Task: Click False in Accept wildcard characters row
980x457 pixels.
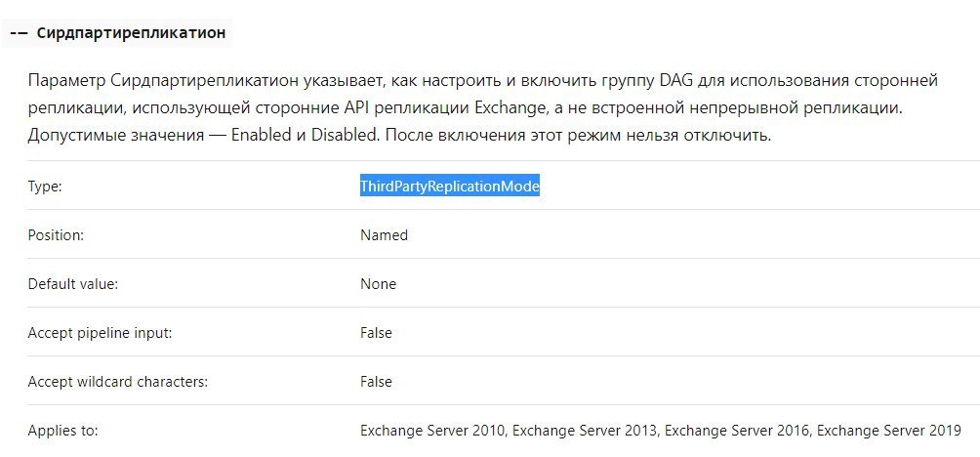Action: pyautogui.click(x=376, y=382)
